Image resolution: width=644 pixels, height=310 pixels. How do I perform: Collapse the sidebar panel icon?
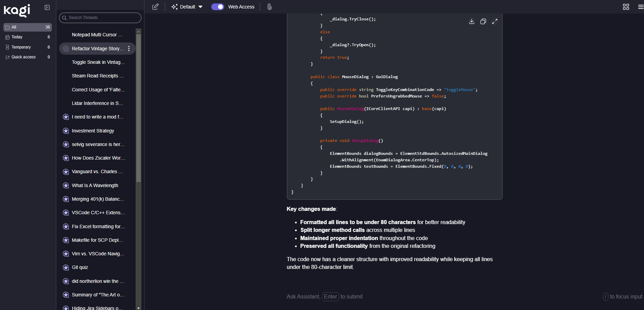pyautogui.click(x=47, y=7)
